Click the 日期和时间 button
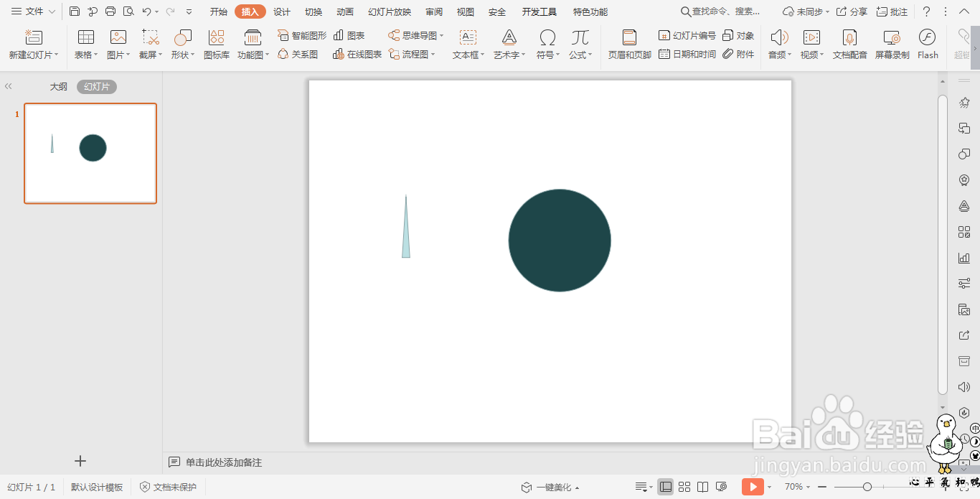The width and height of the screenshot is (980, 499). (687, 54)
